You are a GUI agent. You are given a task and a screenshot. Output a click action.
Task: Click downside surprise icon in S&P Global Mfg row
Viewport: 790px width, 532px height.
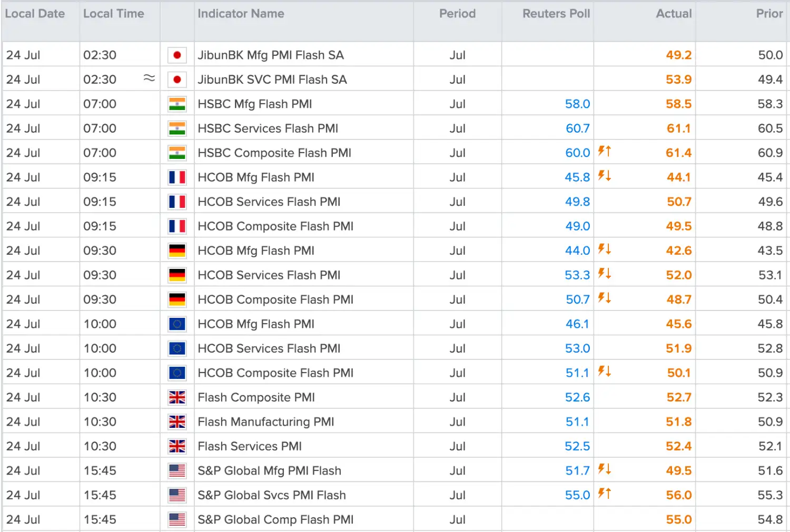pyautogui.click(x=604, y=469)
